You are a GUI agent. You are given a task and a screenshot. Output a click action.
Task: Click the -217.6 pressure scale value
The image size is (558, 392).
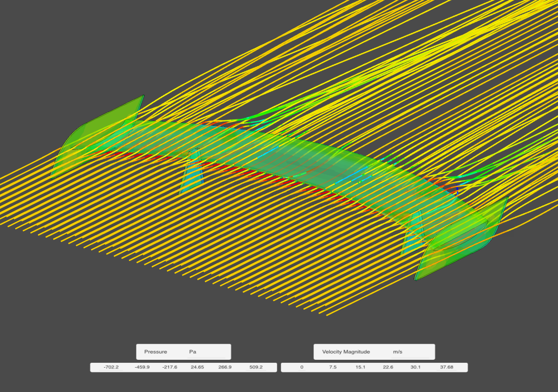tap(170, 367)
